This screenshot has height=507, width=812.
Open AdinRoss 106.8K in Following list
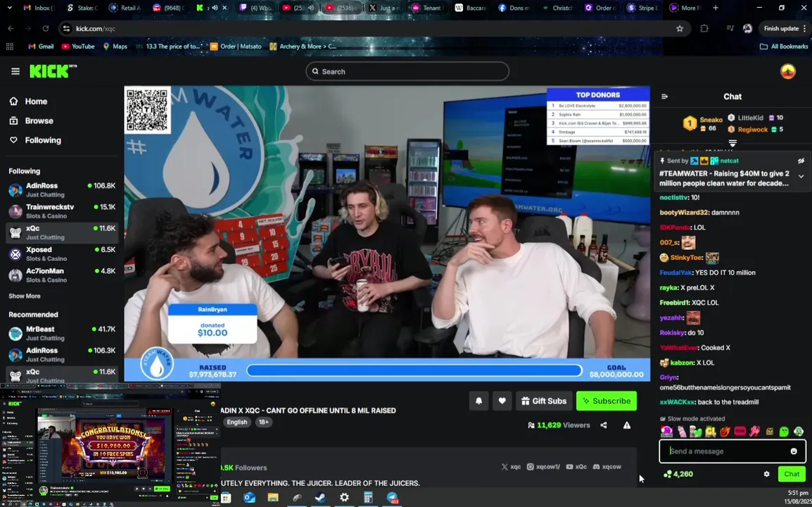62,189
